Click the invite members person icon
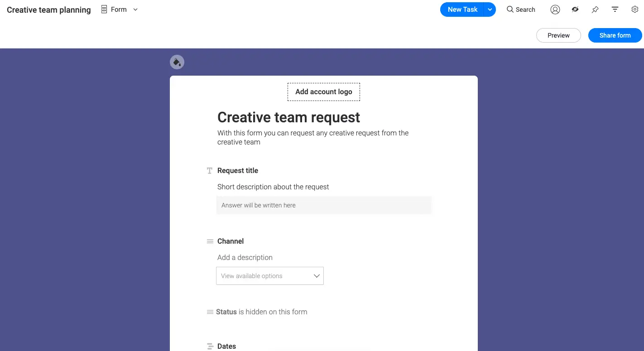 pyautogui.click(x=555, y=9)
